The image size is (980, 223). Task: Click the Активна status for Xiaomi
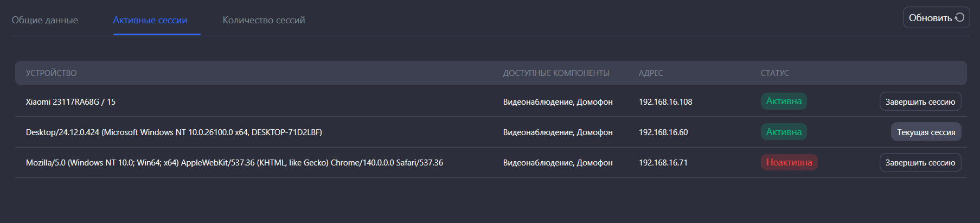coord(783,101)
